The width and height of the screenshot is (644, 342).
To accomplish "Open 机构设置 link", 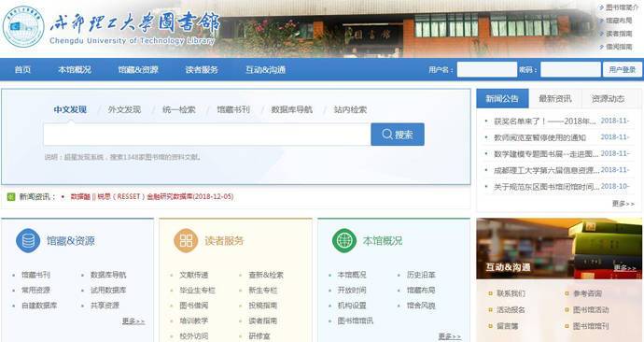I will 352,306.
